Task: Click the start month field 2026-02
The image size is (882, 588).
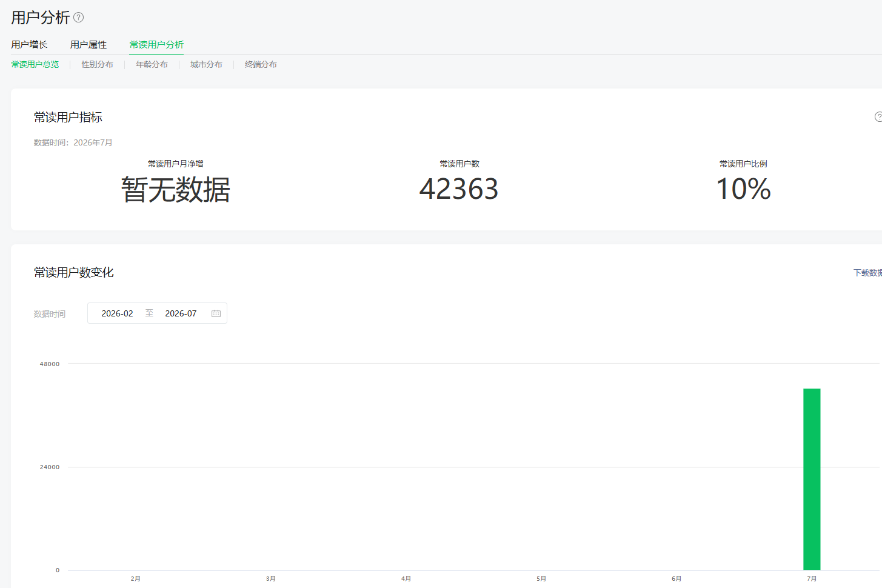Action: point(117,313)
